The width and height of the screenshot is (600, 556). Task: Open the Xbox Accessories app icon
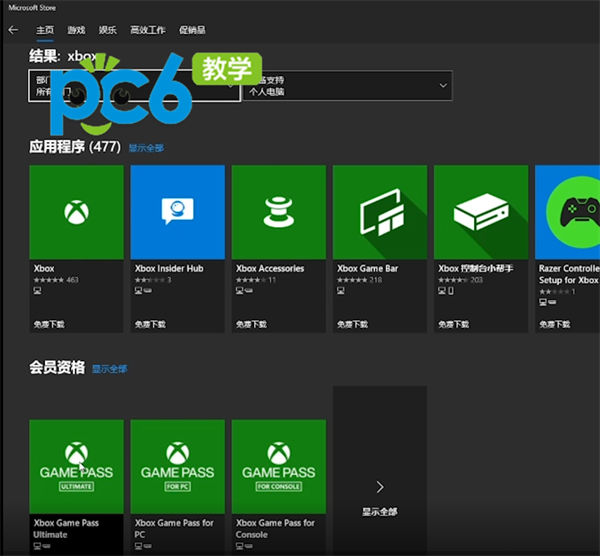click(278, 212)
